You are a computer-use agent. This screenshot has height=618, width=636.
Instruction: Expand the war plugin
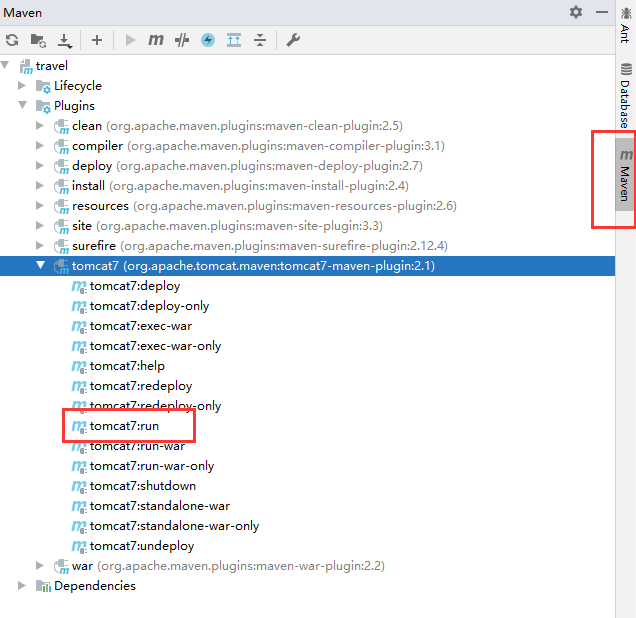(40, 565)
